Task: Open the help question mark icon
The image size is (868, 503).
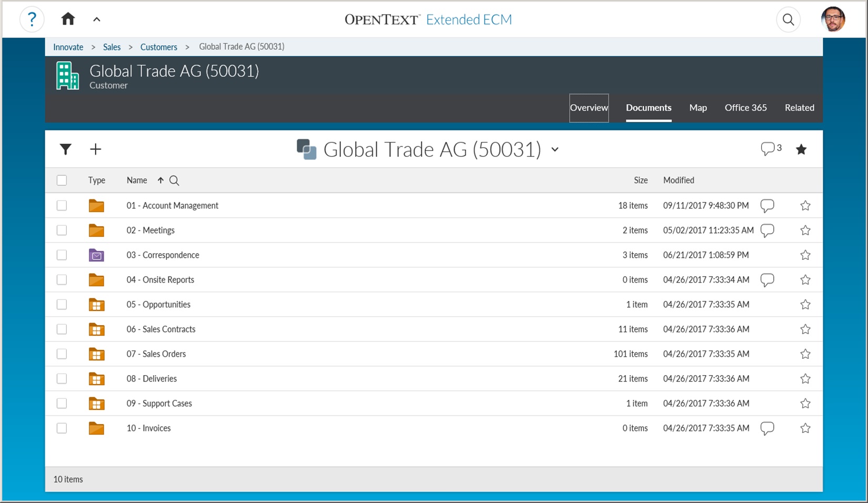Action: (32, 19)
